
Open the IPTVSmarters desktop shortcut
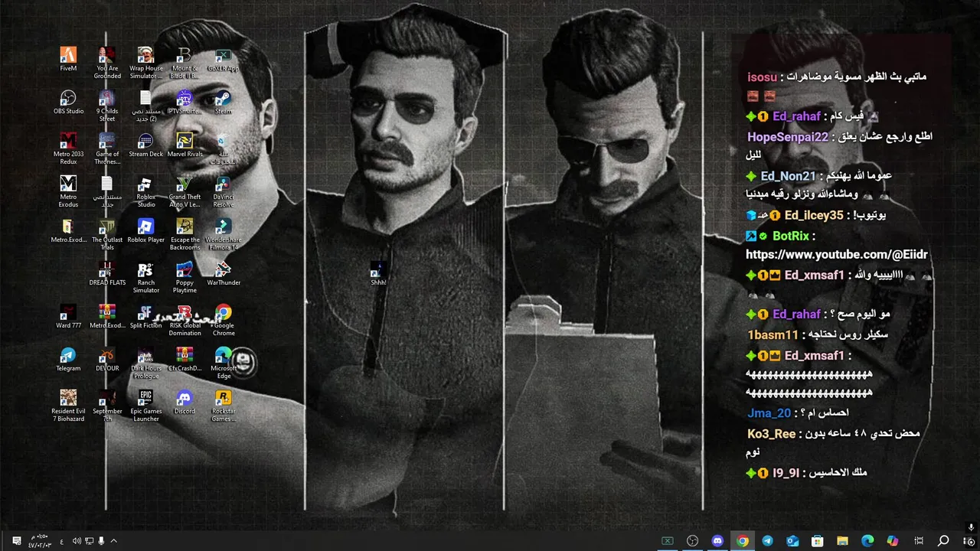[184, 103]
